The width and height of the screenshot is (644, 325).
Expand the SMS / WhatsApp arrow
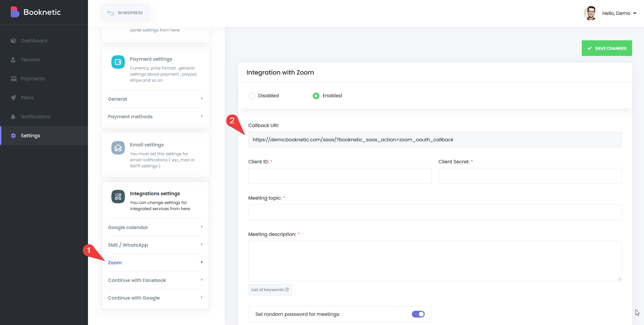202,245
